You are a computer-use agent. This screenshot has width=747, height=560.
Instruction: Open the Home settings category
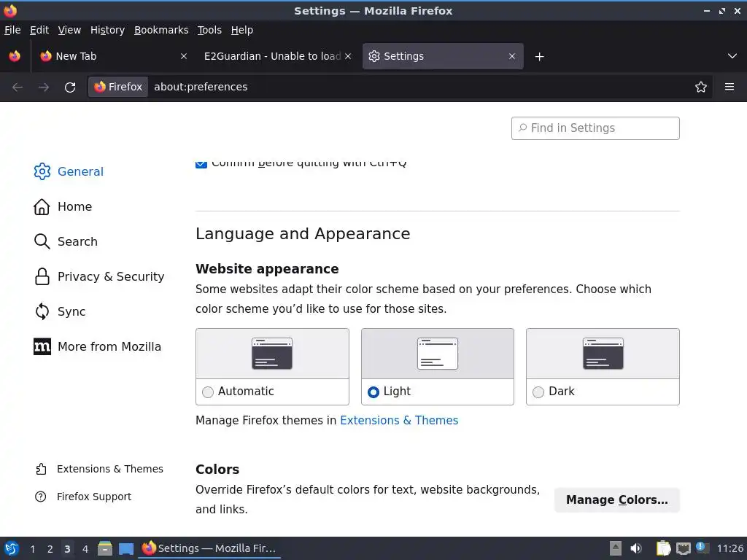[75, 206]
